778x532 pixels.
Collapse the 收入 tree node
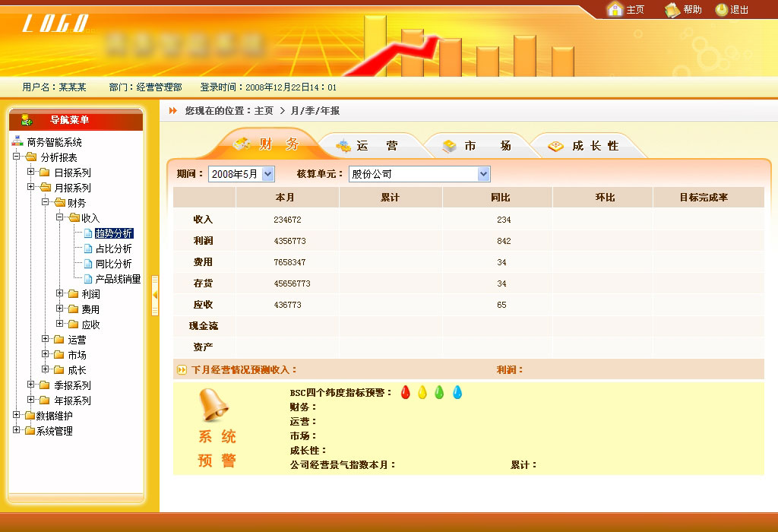click(x=59, y=217)
